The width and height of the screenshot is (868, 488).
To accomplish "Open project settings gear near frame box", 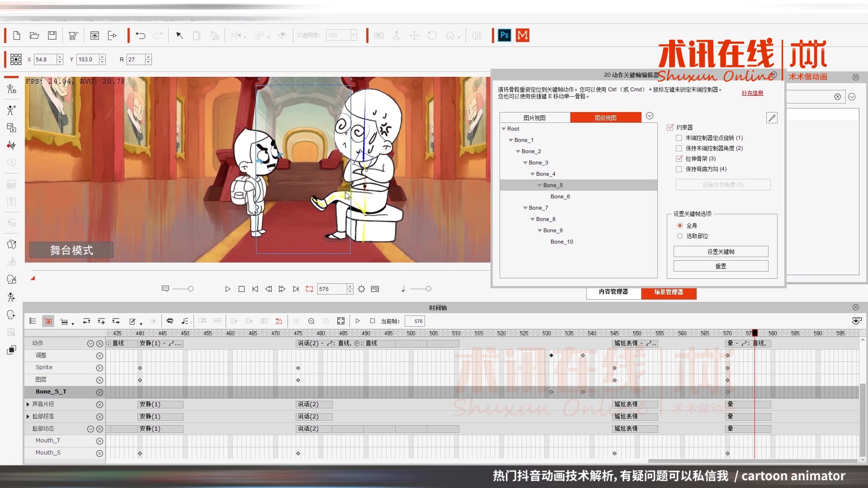I will 362,289.
